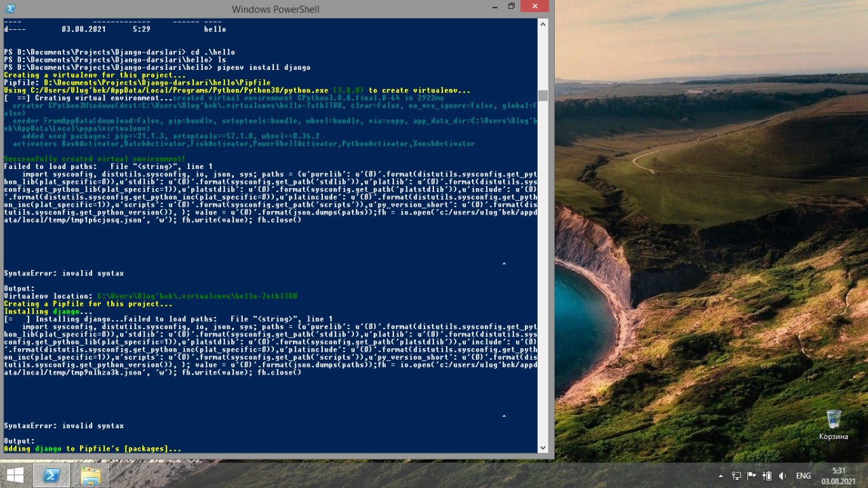This screenshot has width=868, height=488.
Task: Show hidden tray icons arrow
Action: [x=721, y=476]
